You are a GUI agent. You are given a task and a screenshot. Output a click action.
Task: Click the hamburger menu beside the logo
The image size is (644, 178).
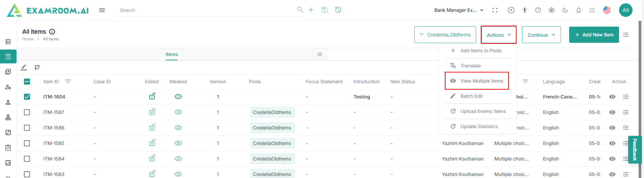pyautogui.click(x=102, y=10)
